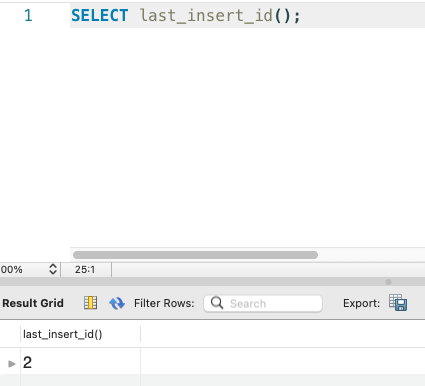Select the empty row below value 2
The width and height of the screenshot is (425, 386).
coord(212,380)
